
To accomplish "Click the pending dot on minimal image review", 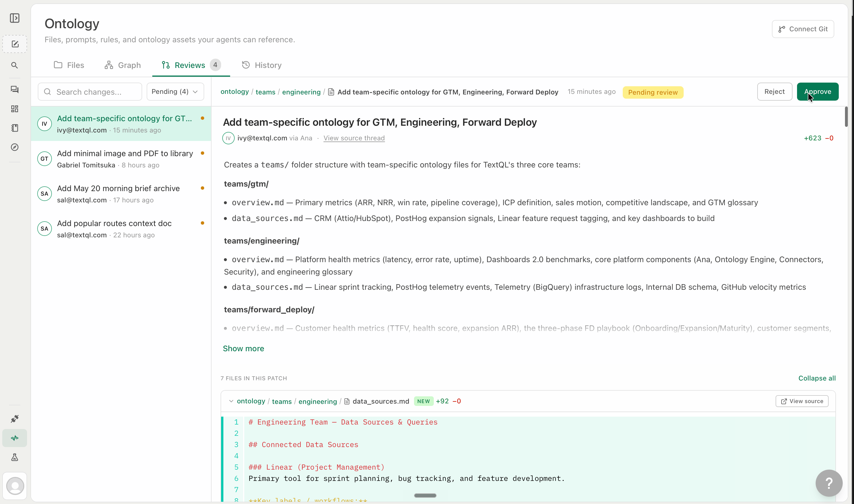I will coord(203,153).
